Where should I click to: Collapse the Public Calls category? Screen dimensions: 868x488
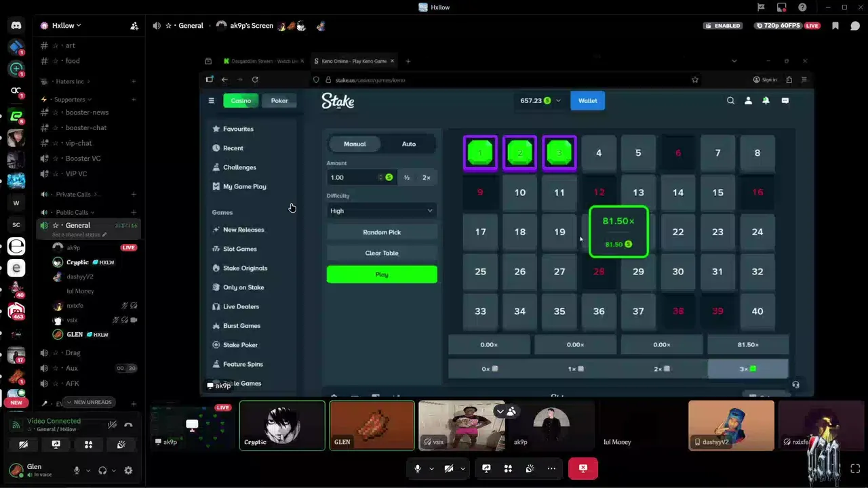pos(72,212)
